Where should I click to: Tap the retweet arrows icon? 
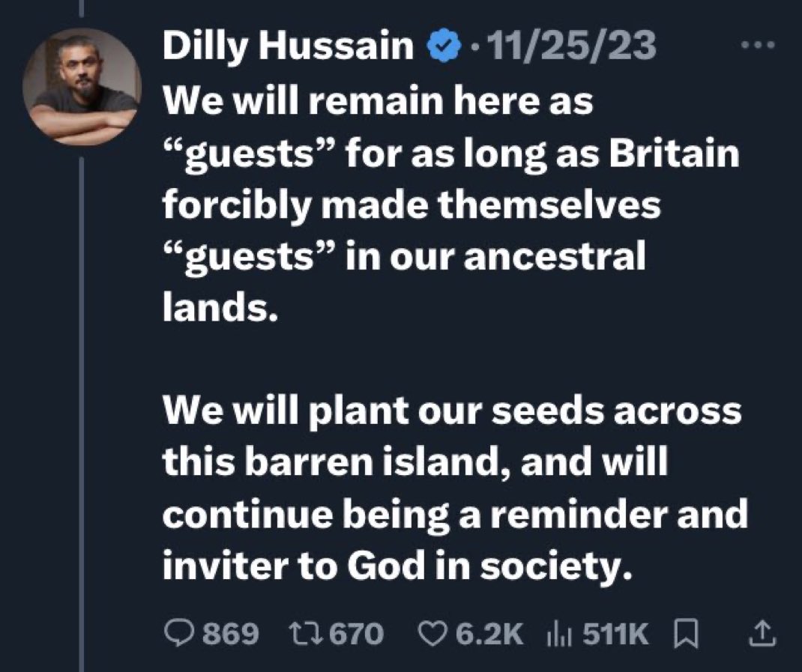point(305,634)
